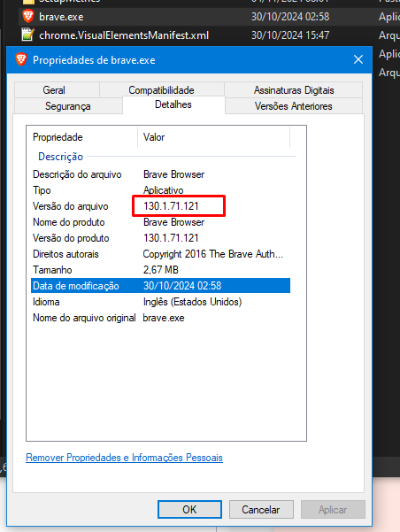Select the Tipo property row
The image size is (400, 532).
(160, 190)
